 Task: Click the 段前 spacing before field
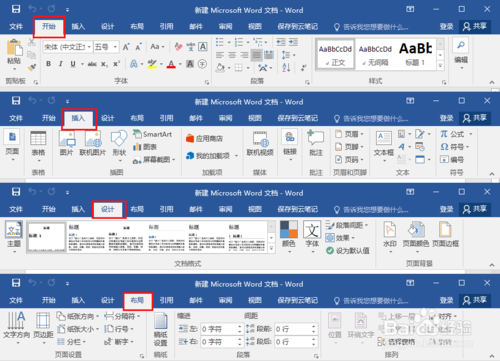295,329
